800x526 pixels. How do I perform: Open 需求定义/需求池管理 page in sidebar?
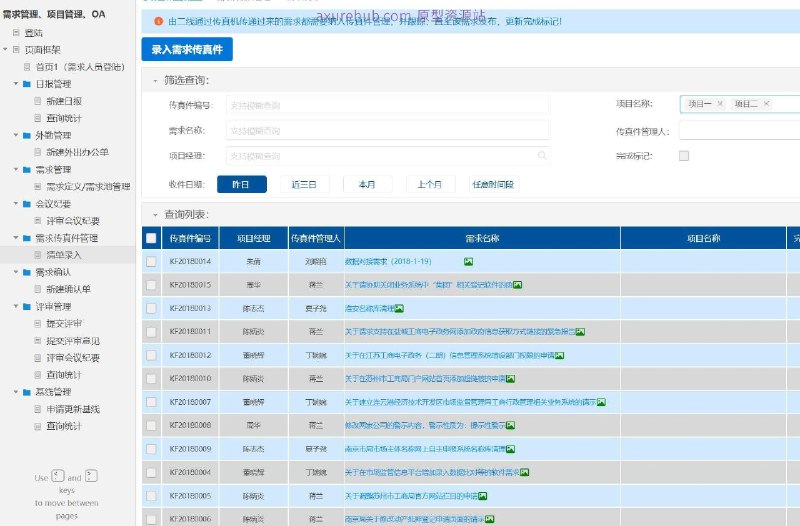click(x=88, y=187)
